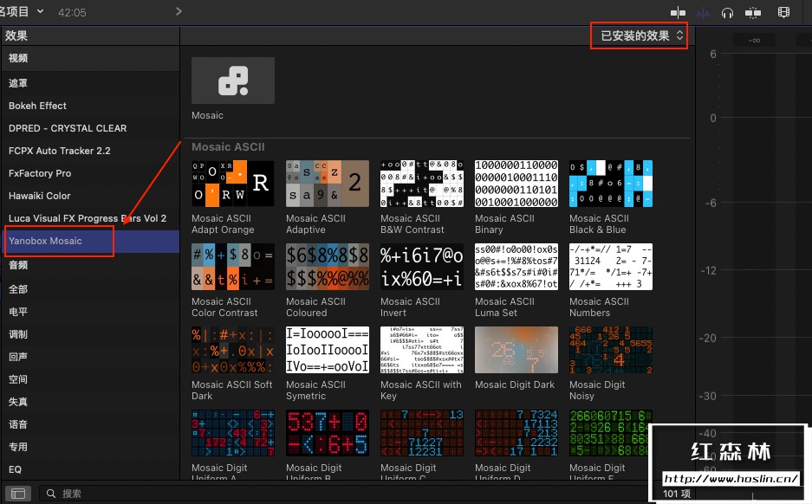Image resolution: width=812 pixels, height=504 pixels.
Task: Select 全部 audio category
Action: point(89,289)
